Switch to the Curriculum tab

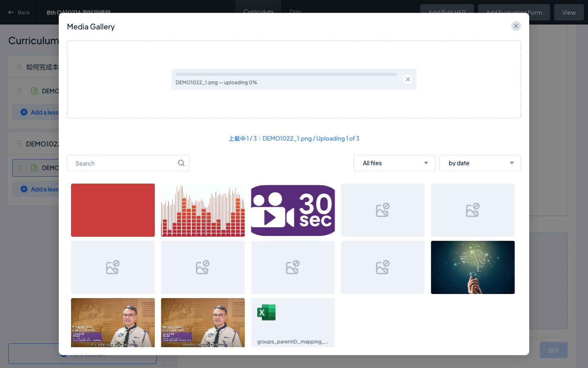258,12
